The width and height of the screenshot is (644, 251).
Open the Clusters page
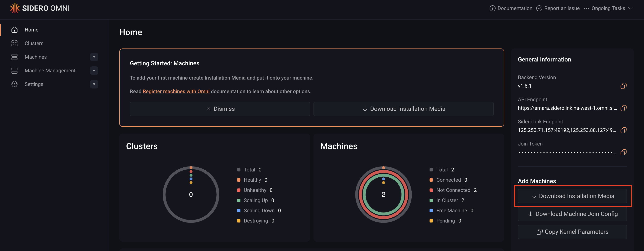(x=34, y=43)
